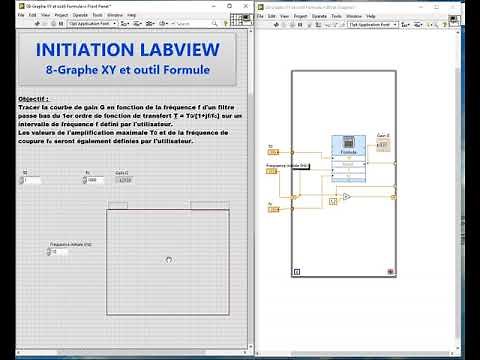Open Tools menu in Block Diagram window
The height and width of the screenshot is (360, 480).
click(x=336, y=16)
